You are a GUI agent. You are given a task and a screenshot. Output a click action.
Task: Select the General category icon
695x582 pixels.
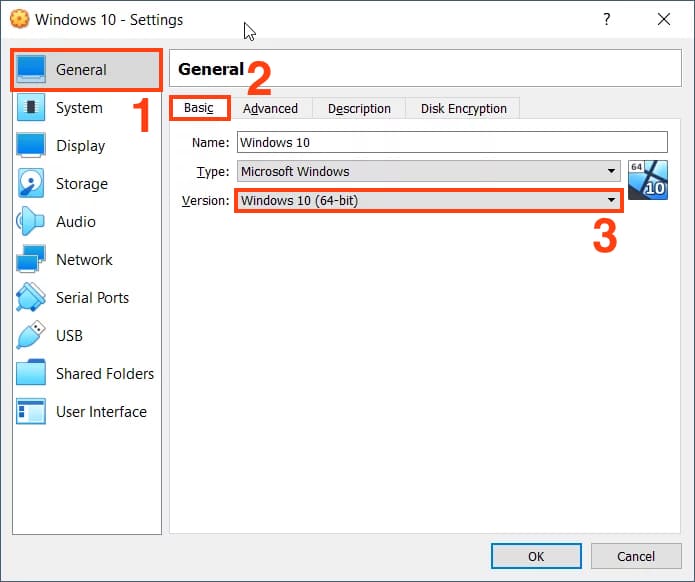[x=32, y=70]
